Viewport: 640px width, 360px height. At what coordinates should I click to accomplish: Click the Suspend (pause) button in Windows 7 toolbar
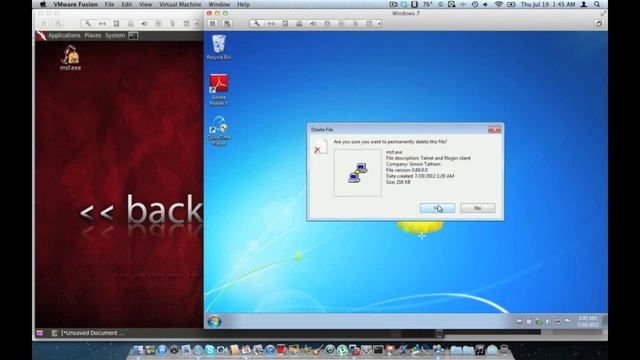click(x=213, y=24)
